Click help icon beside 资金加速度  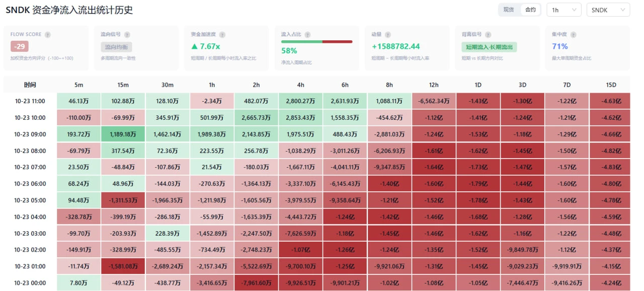point(222,35)
